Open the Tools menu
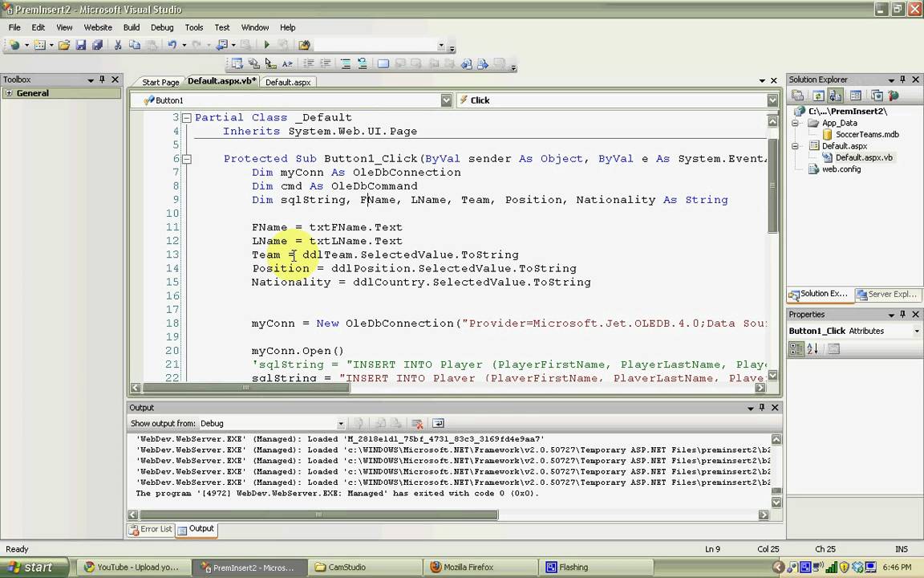924x578 pixels. pyautogui.click(x=194, y=27)
